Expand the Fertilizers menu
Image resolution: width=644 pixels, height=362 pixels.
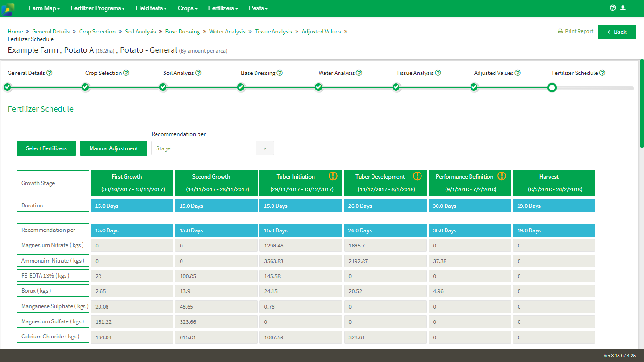[x=223, y=8]
